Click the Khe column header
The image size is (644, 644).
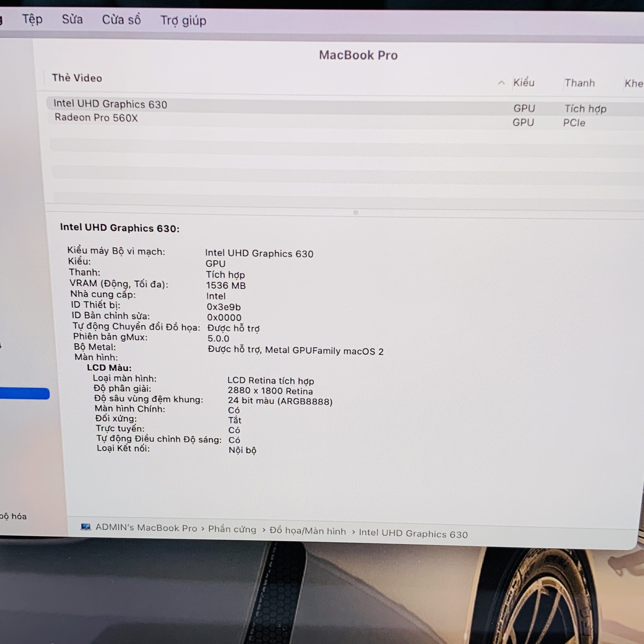click(x=633, y=83)
